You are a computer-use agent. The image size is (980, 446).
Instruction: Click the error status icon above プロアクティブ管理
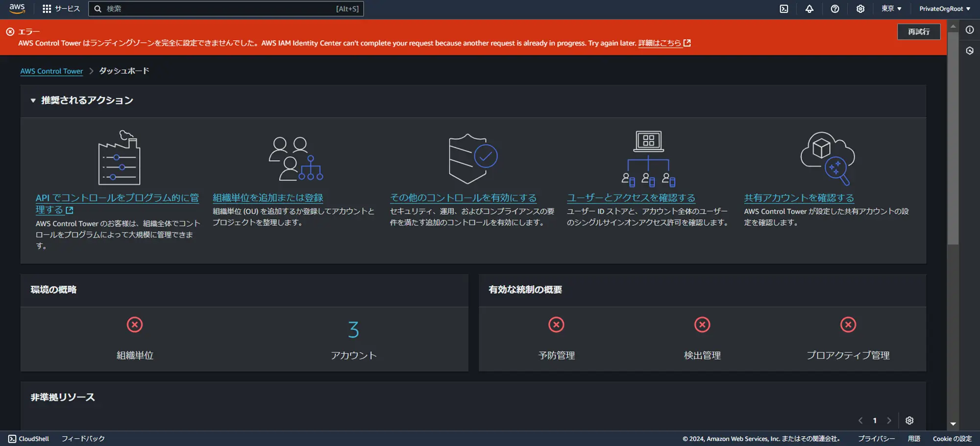coord(848,324)
